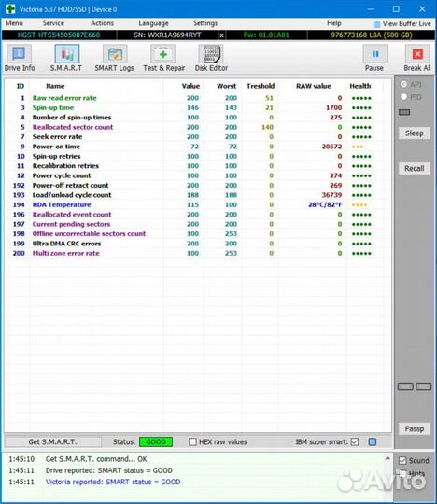The image size is (437, 504).
Task: Click the x beside serial number
Action: (x=221, y=35)
